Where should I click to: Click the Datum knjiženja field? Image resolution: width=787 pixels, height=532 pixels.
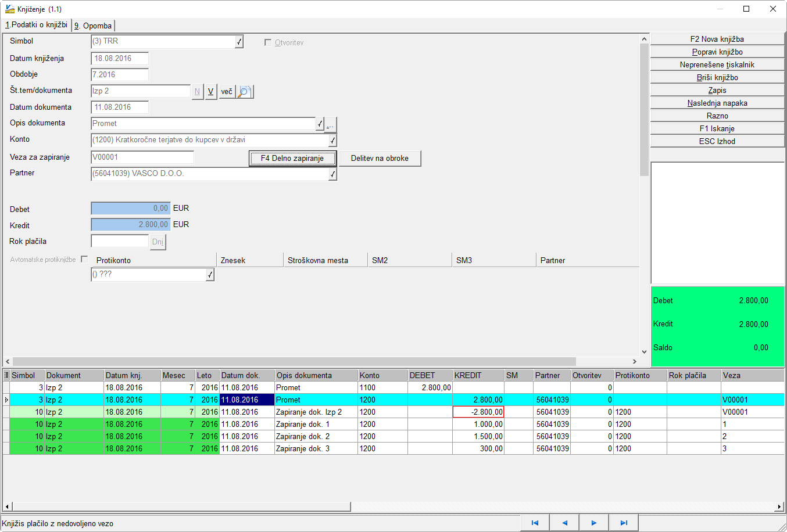(x=120, y=59)
